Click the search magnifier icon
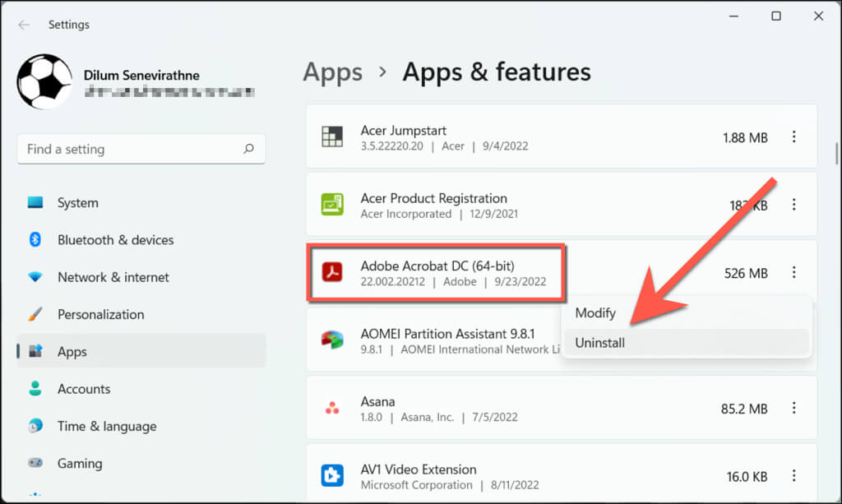842x504 pixels. [248, 150]
